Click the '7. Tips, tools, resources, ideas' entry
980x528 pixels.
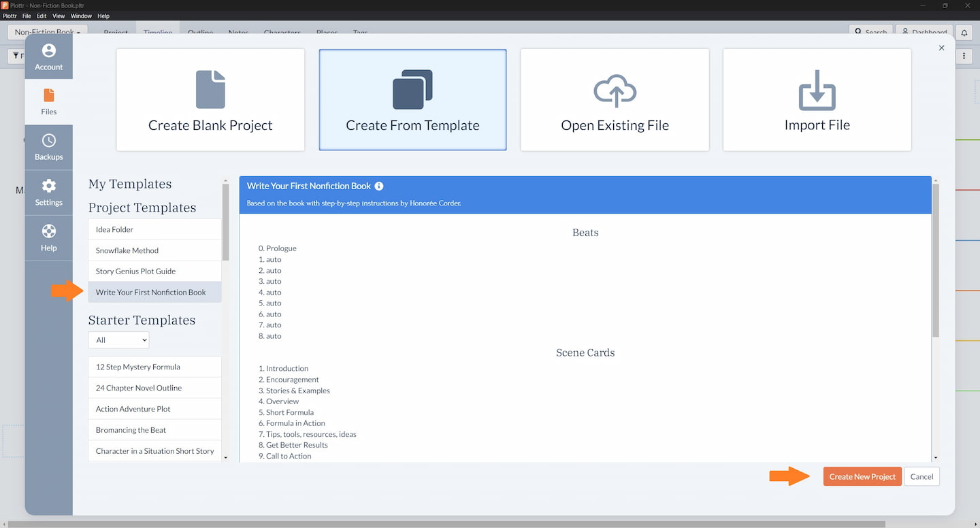(308, 434)
